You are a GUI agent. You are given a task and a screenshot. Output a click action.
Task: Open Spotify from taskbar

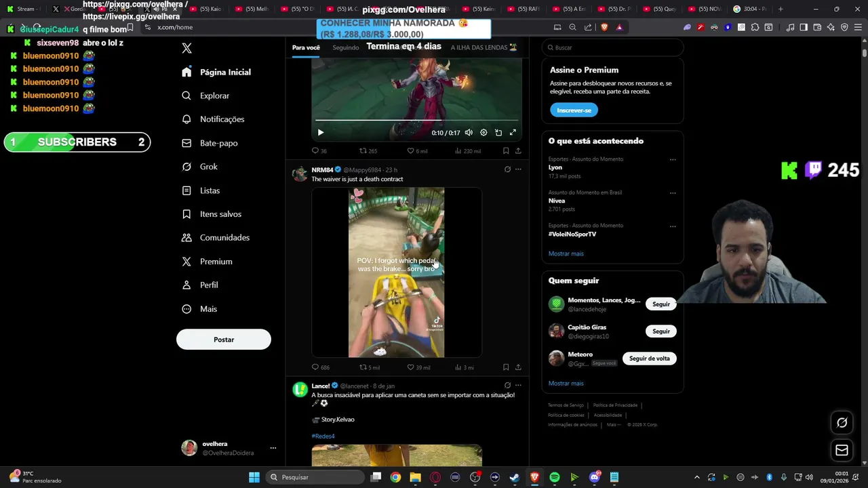[x=554, y=477]
